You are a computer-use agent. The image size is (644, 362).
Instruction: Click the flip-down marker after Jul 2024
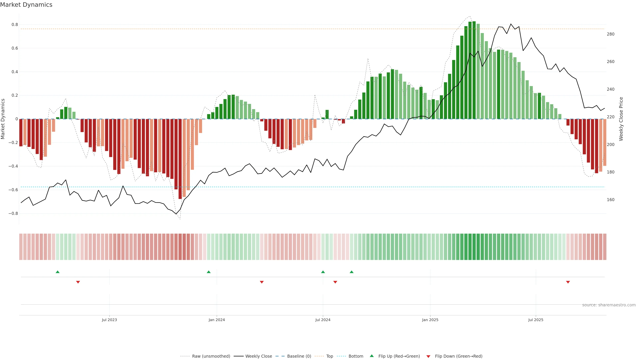click(x=335, y=282)
